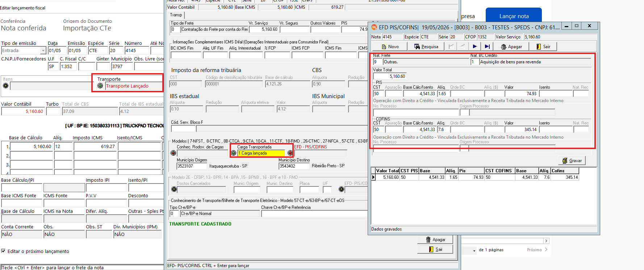Screen dimensions: 644x270
Task: Click the blue Lançar nota button
Action: point(514,16)
